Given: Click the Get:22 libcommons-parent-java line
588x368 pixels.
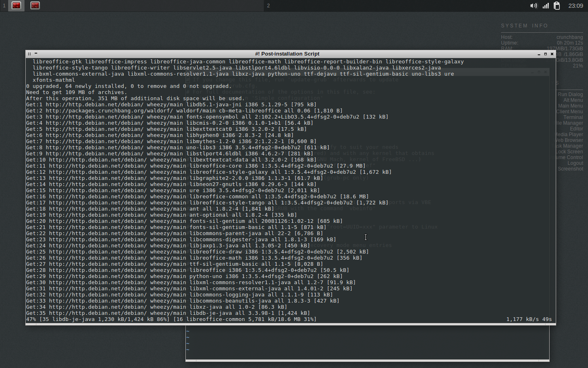Looking at the screenshot, I should coord(175,233).
